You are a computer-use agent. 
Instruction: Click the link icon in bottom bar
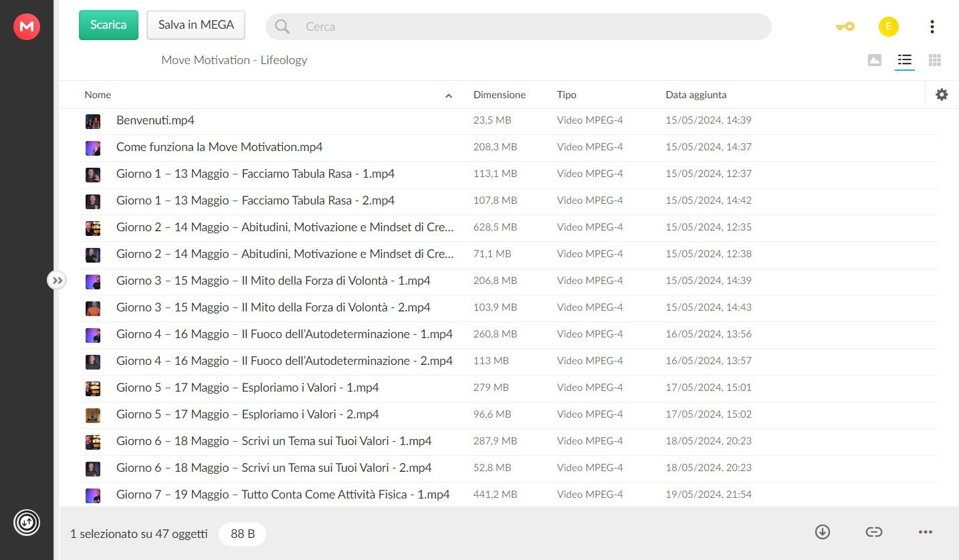(874, 532)
